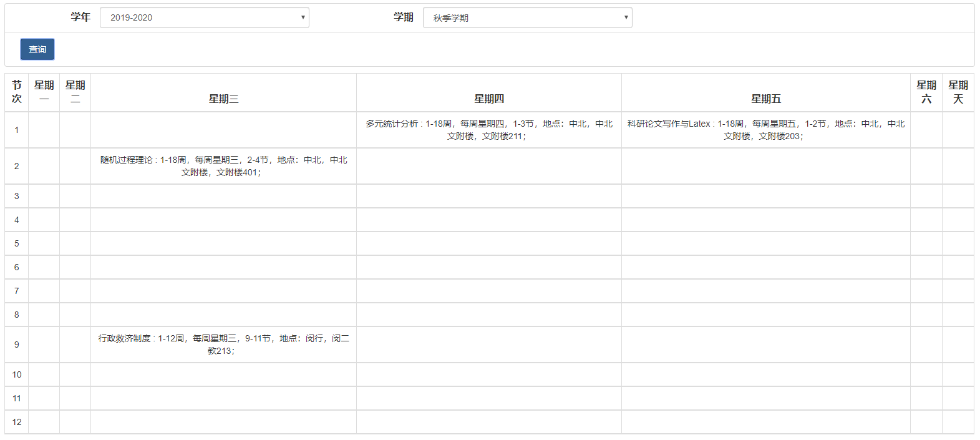Expand the 学期 dropdown showing 秋季学期
The width and height of the screenshot is (980, 440).
(x=527, y=17)
